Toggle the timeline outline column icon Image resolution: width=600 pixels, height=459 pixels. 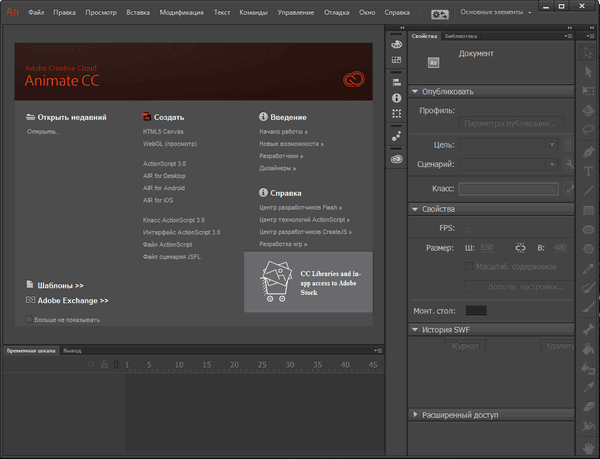point(116,364)
